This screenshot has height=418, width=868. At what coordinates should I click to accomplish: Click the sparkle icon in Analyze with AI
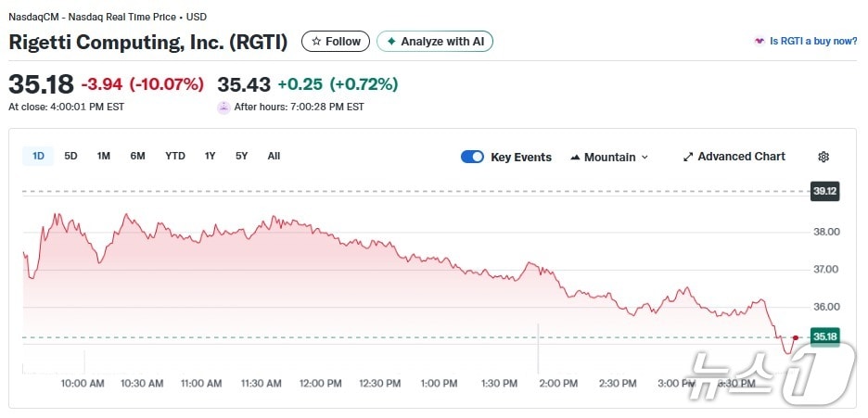[x=391, y=42]
